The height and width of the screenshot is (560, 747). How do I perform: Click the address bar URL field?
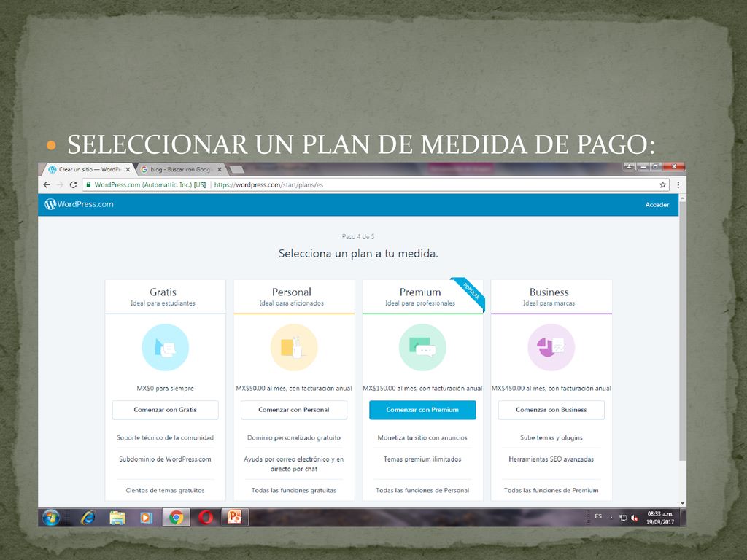point(376,184)
